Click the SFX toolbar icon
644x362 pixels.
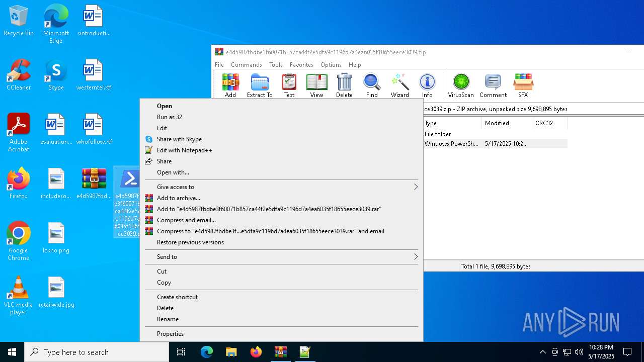tap(523, 85)
